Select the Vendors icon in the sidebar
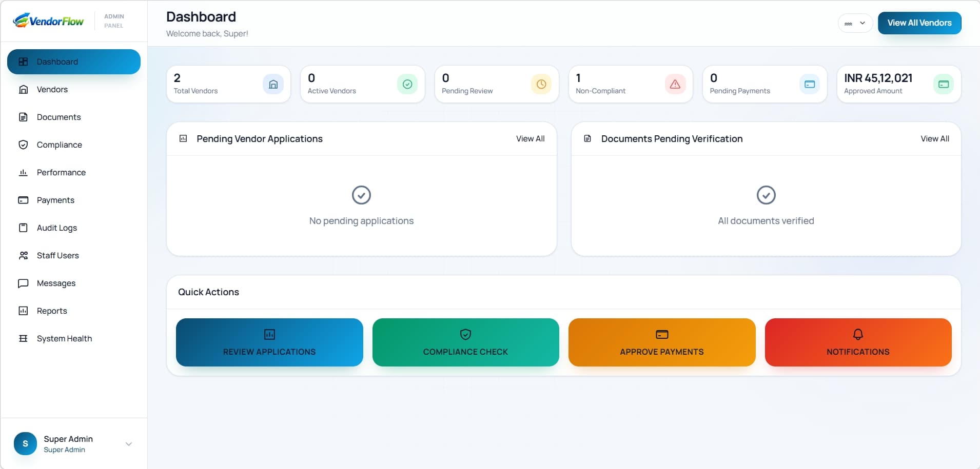980x469 pixels. point(24,89)
